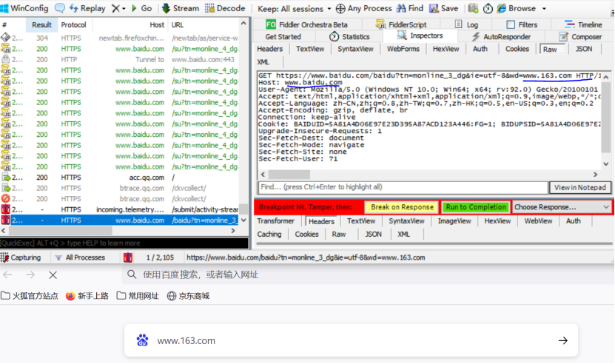Open the Fiddler Orchestra Beta tab
The image size is (615, 364).
tap(306, 24)
